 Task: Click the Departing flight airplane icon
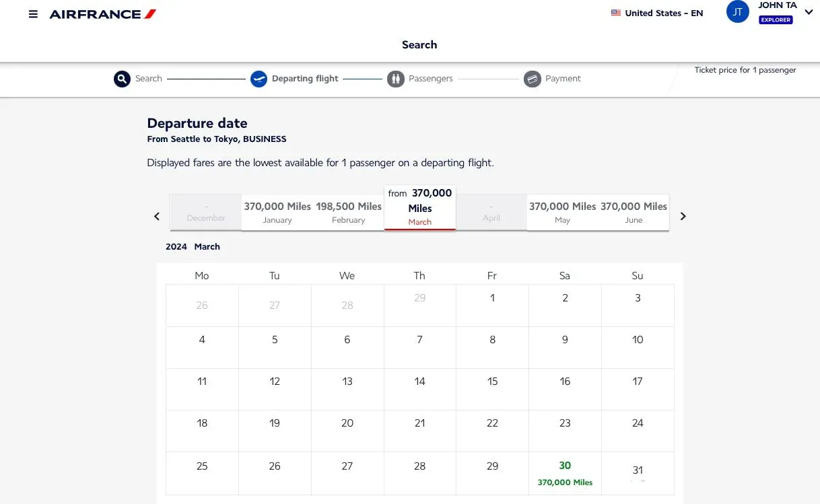pos(259,79)
